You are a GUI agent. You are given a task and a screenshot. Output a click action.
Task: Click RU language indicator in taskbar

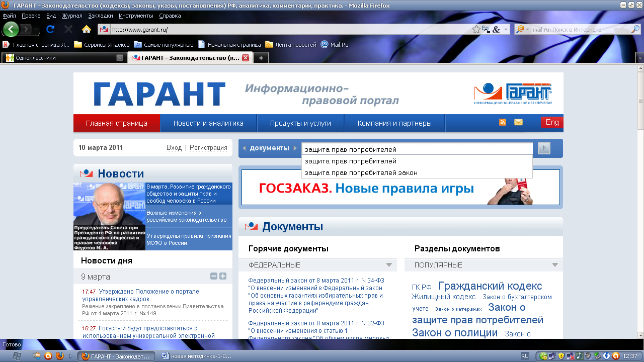point(525,356)
